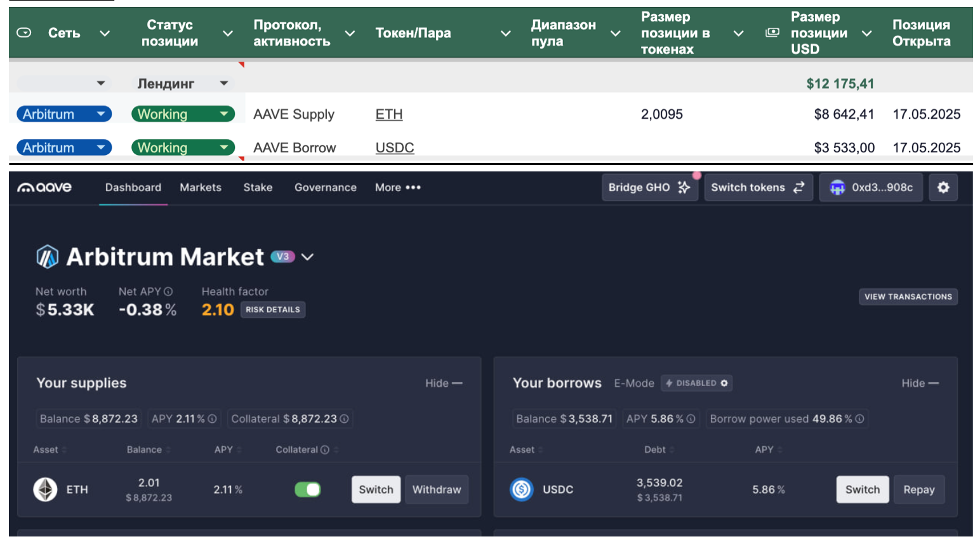This screenshot has width=980, height=546.
Task: Click the E-Mode Disabled setting badge
Action: [x=696, y=383]
